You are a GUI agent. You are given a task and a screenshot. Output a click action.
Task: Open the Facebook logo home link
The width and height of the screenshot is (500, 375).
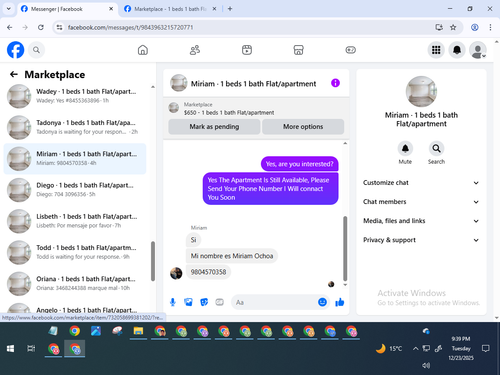point(16,50)
